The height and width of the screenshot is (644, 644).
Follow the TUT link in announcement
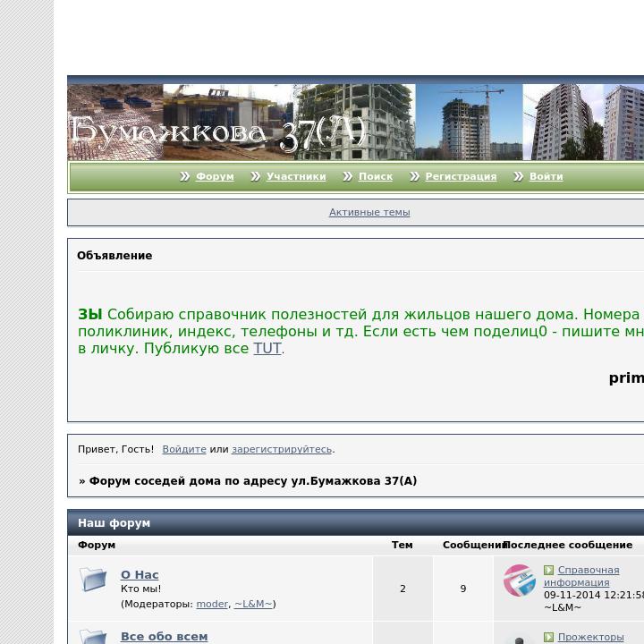coord(267,348)
